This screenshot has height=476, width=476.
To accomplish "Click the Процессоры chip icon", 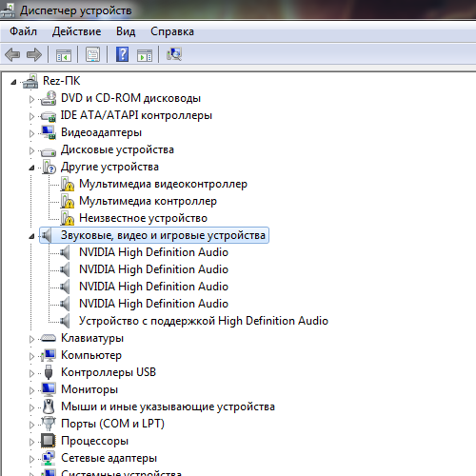I will [49, 441].
